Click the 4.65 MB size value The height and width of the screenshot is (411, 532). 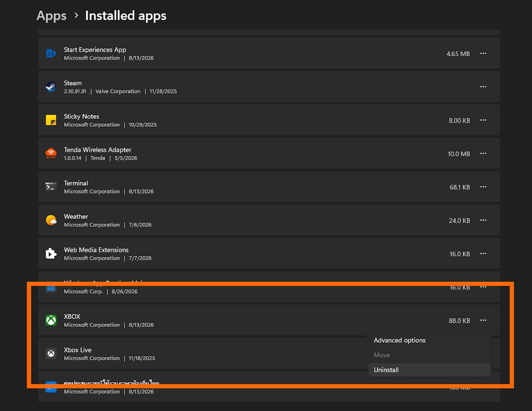(x=458, y=54)
